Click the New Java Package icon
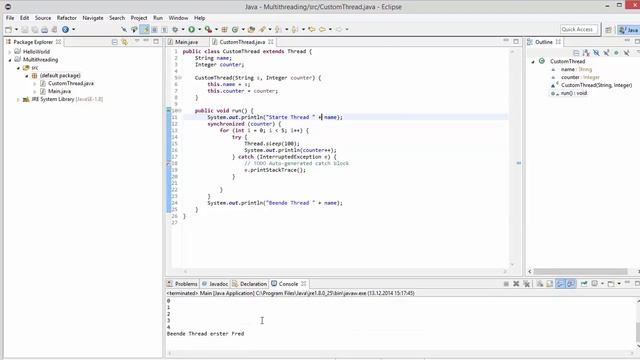The height and width of the screenshot is (360, 640). click(224, 29)
